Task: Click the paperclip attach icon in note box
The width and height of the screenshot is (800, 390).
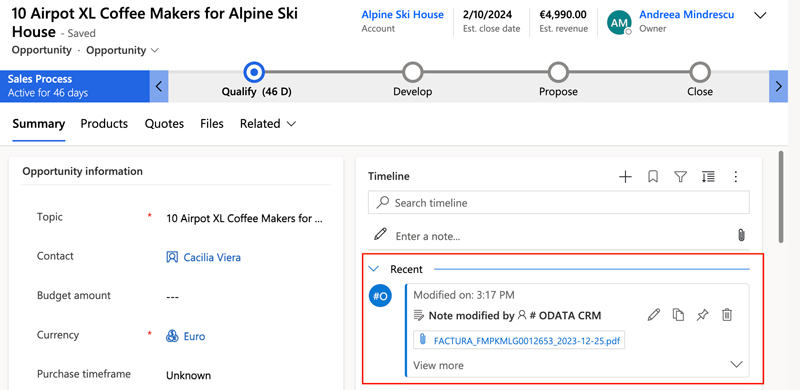Action: (x=741, y=235)
